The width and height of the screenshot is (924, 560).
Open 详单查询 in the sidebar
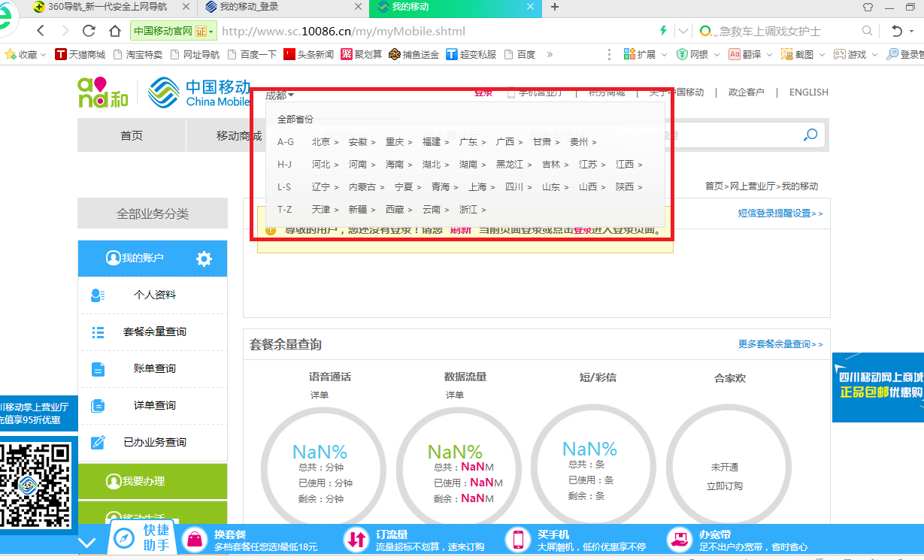pyautogui.click(x=153, y=406)
